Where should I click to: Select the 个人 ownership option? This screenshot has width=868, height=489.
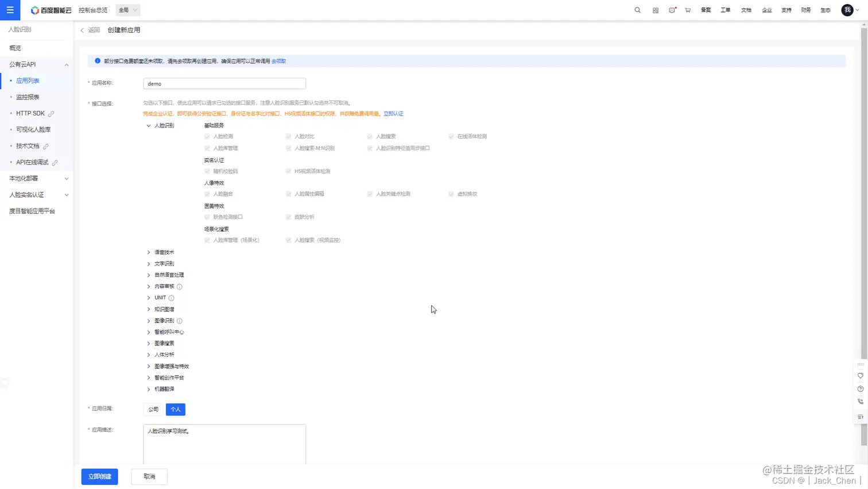[x=176, y=410]
